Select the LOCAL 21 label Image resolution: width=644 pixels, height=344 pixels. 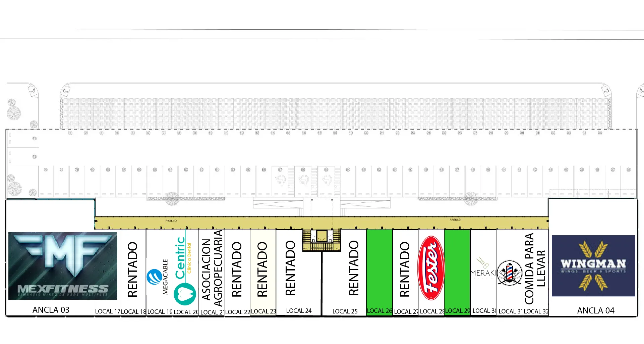[x=212, y=312]
